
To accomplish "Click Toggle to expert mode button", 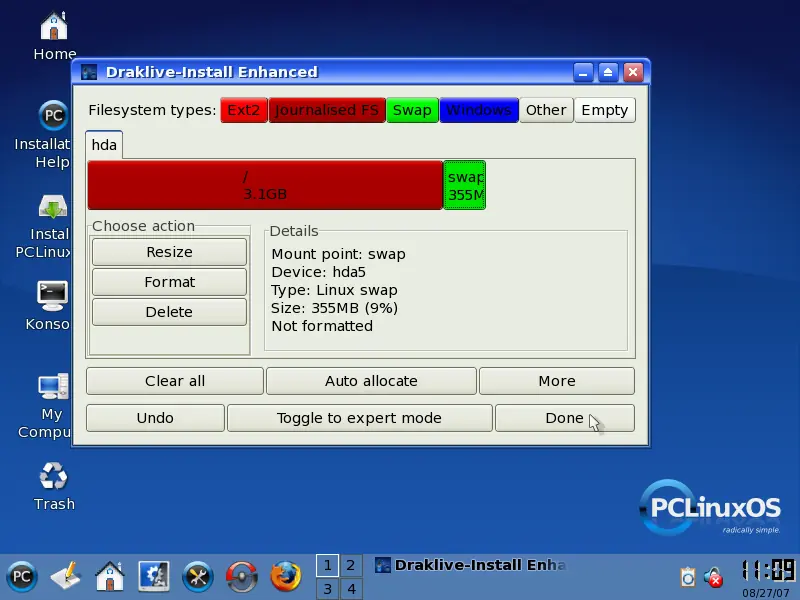I will [x=359, y=418].
